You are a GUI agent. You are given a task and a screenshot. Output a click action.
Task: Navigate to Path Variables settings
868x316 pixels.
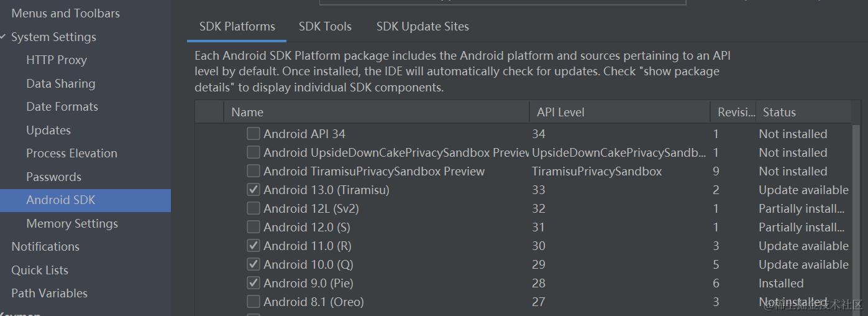(49, 293)
